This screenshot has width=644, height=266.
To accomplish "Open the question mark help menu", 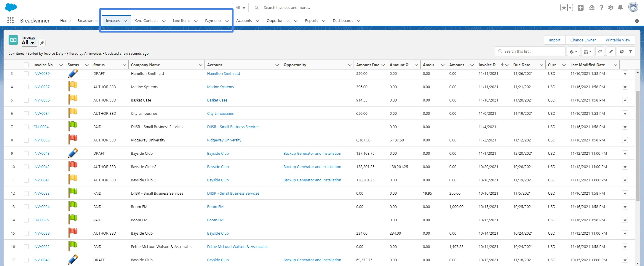I will click(x=601, y=8).
